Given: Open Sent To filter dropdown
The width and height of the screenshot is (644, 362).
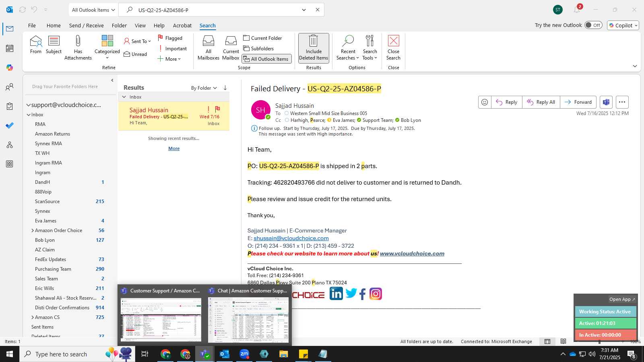Looking at the screenshot, I should tap(137, 41).
